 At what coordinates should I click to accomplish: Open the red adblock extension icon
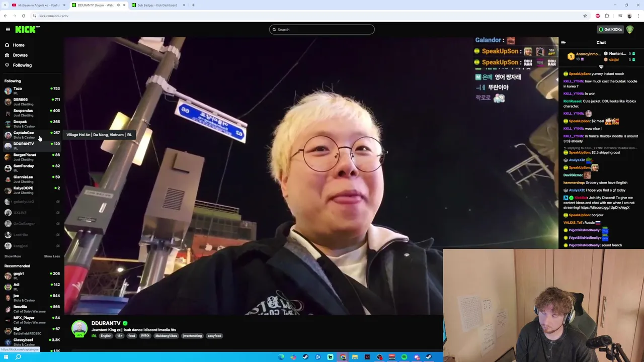[x=598, y=16]
